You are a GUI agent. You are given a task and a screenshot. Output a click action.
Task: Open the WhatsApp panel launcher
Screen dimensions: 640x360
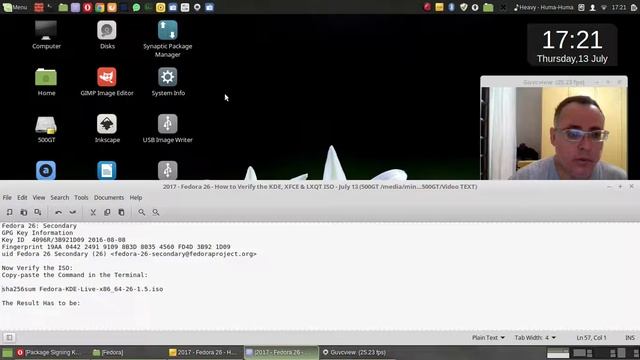click(x=136, y=7)
